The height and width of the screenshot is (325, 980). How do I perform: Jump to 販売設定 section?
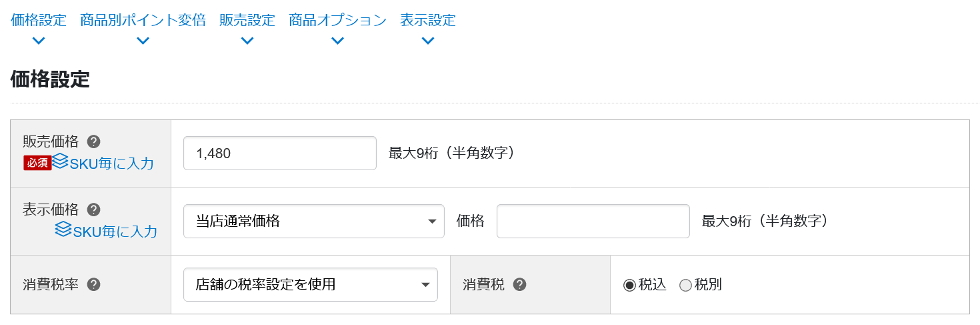[247, 20]
